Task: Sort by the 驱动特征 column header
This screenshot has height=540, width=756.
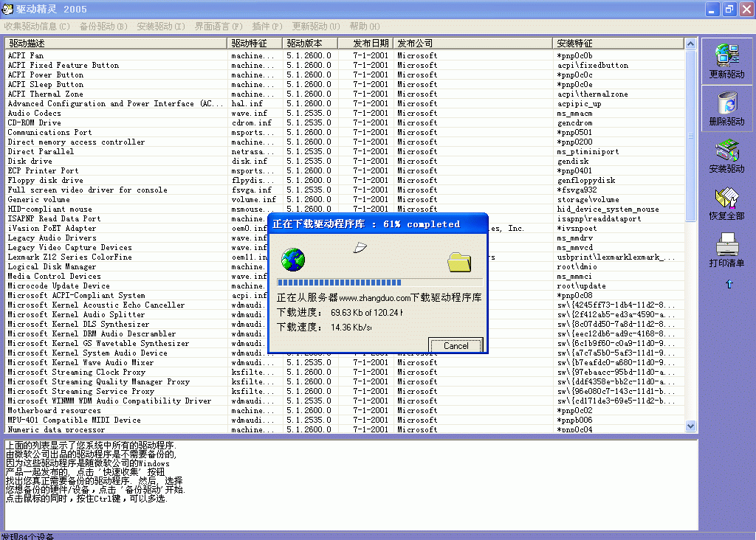Action: click(254, 44)
